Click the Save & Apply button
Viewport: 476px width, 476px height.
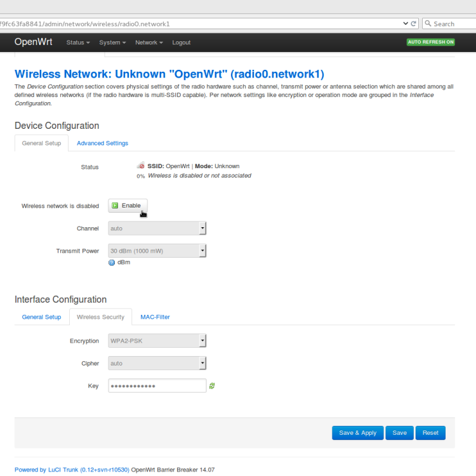click(x=357, y=433)
